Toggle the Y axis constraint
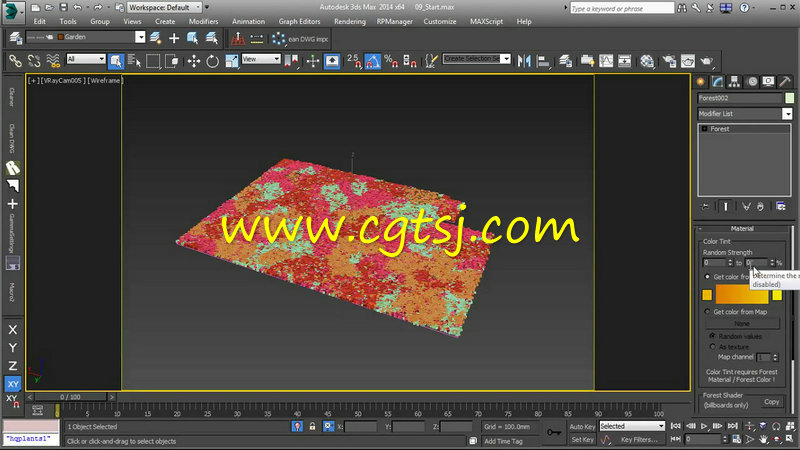800x450 pixels. pos(13,347)
